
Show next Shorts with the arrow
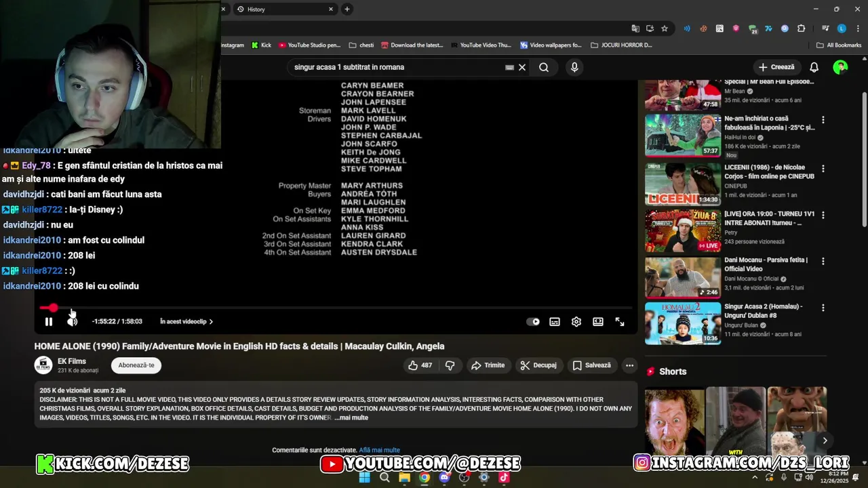[825, 441]
